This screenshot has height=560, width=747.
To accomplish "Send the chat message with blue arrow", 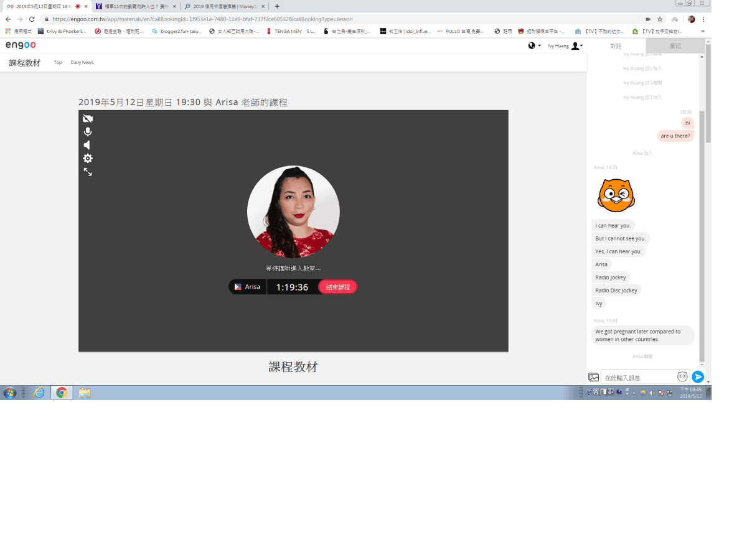I will [x=698, y=376].
